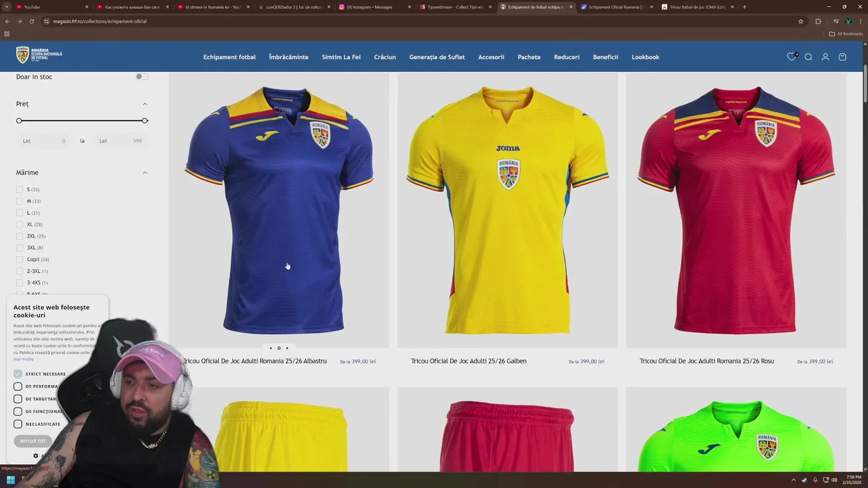Open the site search magnifier
868x488 pixels.
click(808, 57)
